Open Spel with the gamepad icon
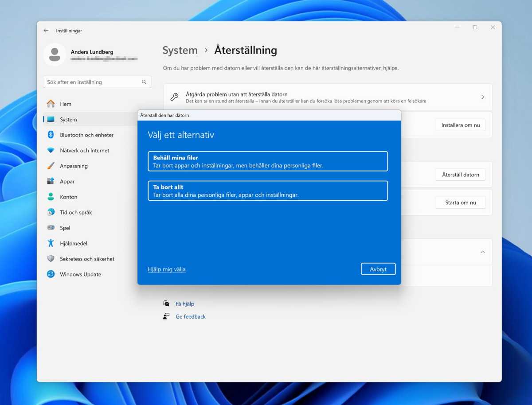This screenshot has width=532, height=405. point(51,228)
